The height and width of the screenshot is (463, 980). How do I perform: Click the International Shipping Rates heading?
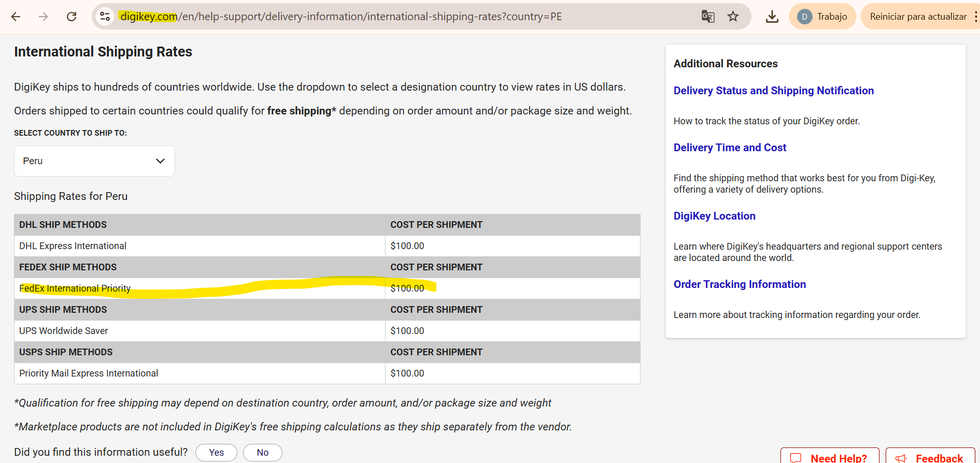pos(103,52)
